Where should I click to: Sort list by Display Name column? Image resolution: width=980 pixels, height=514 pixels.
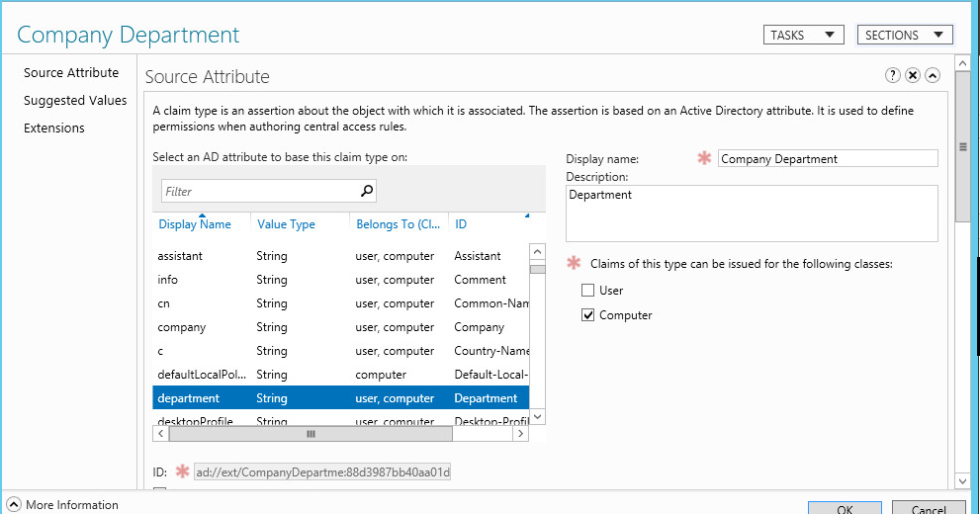click(195, 224)
